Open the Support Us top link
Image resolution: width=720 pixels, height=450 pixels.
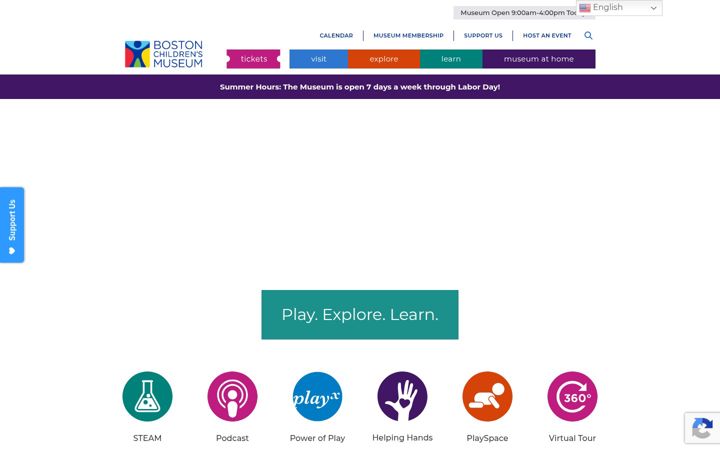pos(483,35)
